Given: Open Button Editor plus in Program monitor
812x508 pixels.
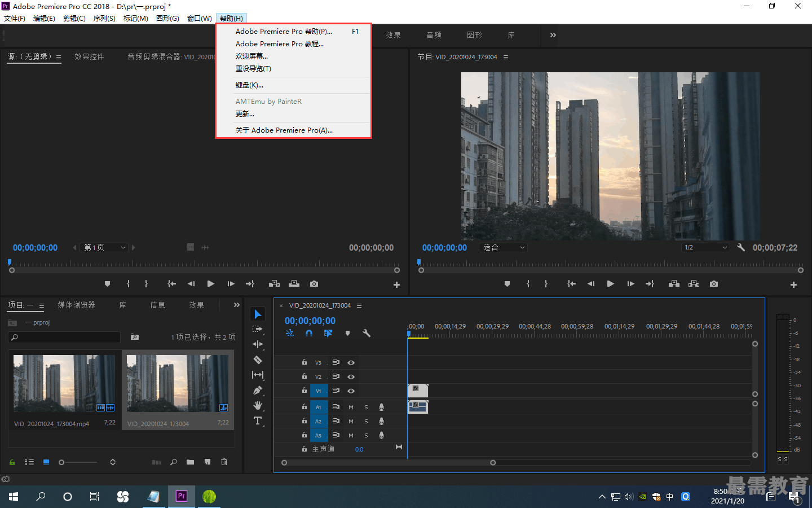Looking at the screenshot, I should (x=793, y=285).
